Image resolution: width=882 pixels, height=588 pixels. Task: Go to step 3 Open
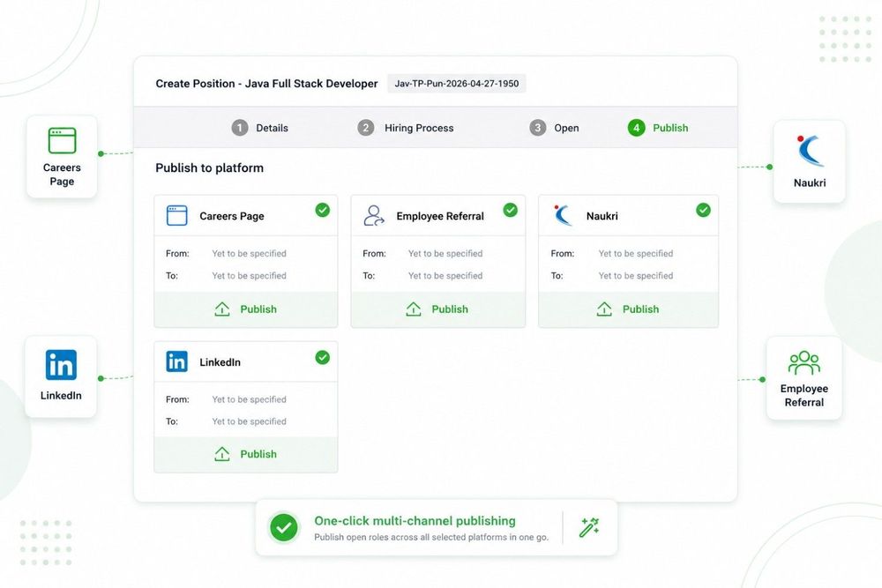pos(554,128)
